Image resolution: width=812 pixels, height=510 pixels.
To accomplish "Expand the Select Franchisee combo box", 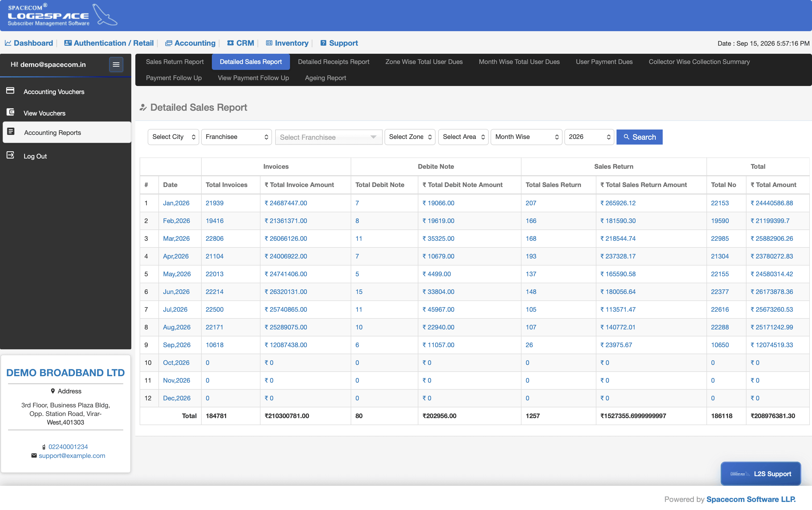I will pos(329,137).
